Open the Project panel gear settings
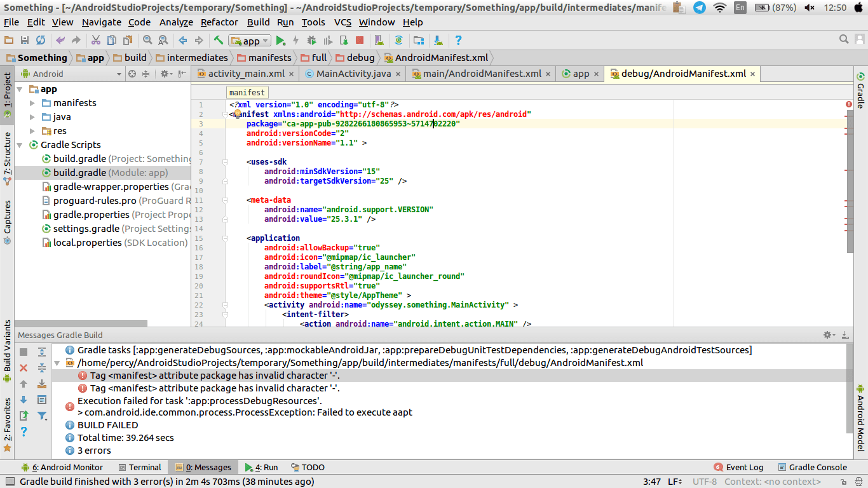Viewport: 868px width, 488px height. [165, 74]
